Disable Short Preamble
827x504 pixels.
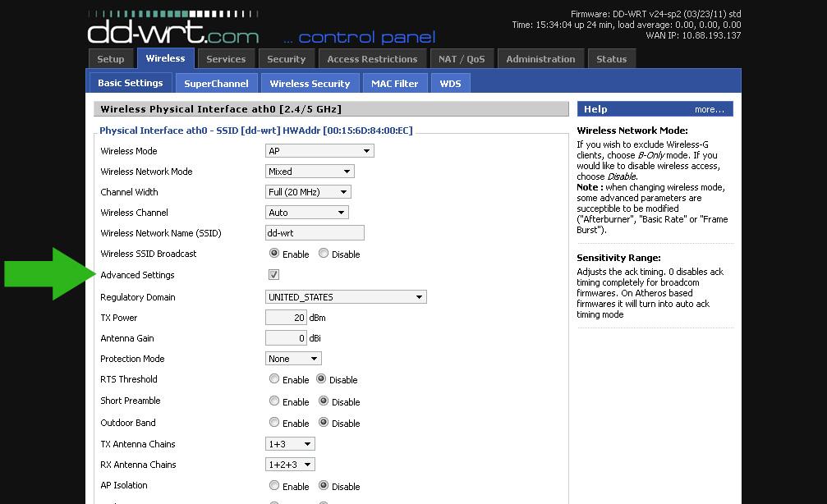pyautogui.click(x=324, y=401)
